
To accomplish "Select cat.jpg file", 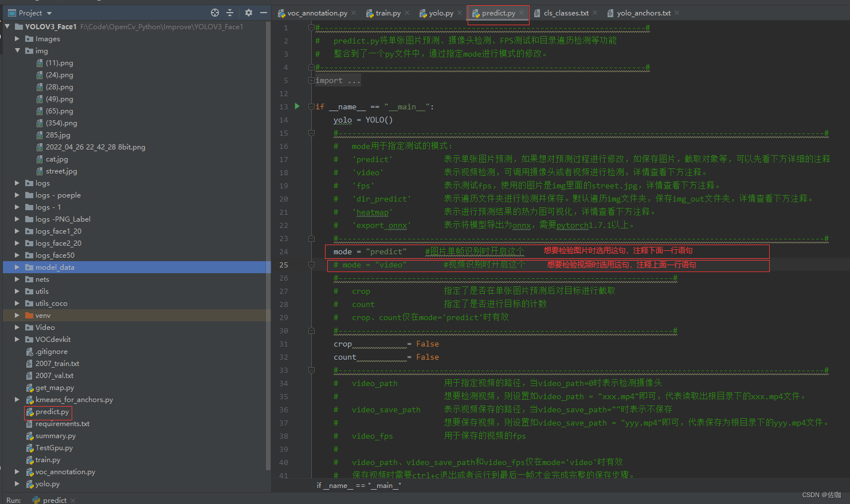I will pos(57,159).
